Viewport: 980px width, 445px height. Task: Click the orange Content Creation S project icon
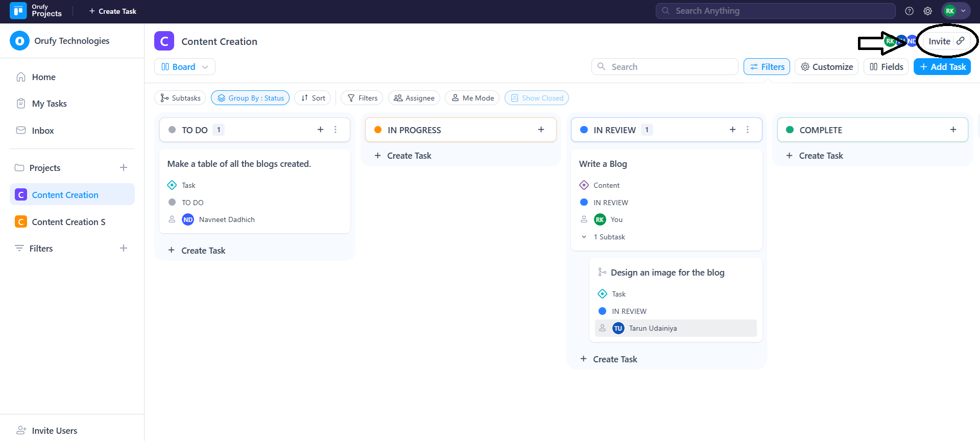point(21,222)
